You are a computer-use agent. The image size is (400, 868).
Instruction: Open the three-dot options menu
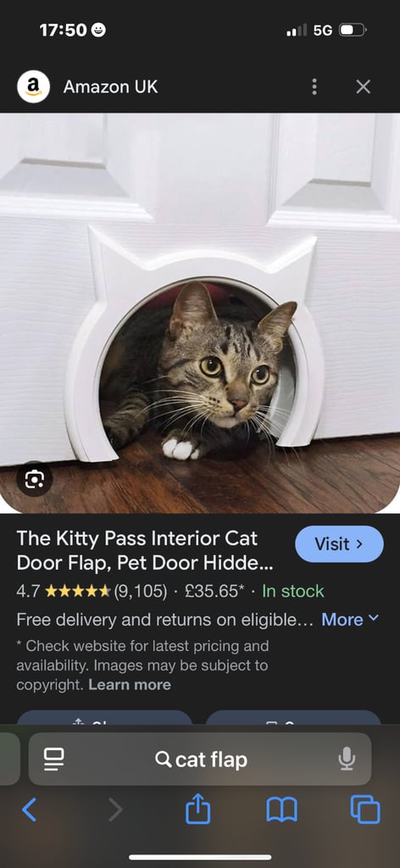314,86
